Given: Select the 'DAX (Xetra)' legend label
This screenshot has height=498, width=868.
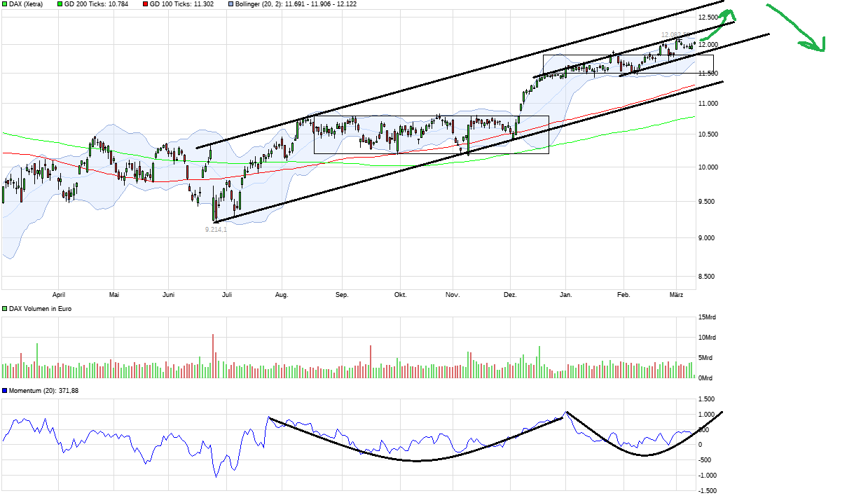Looking at the screenshot, I should [x=26, y=4].
